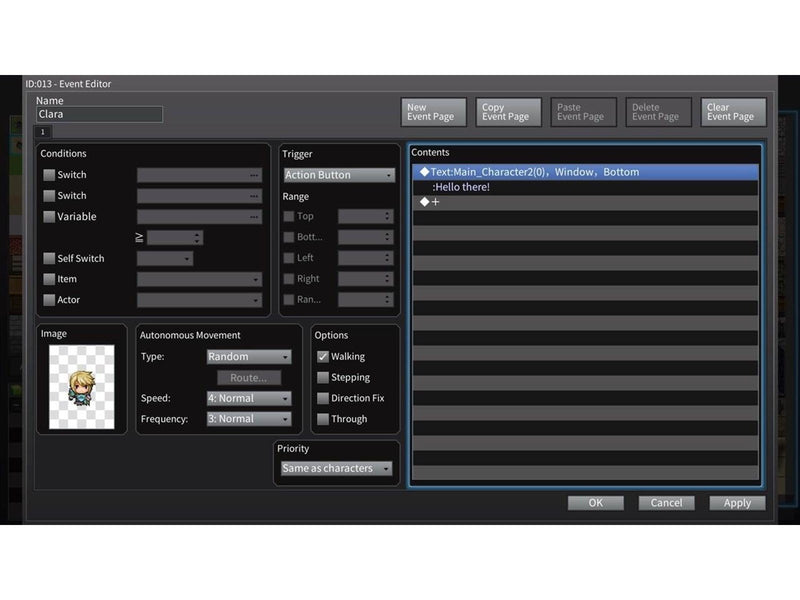Click the empty command diamond plus row
The width and height of the screenshot is (800, 600).
click(585, 202)
